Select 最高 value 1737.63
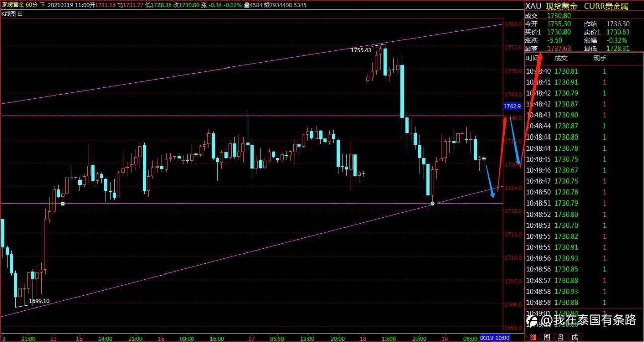 (x=558, y=48)
